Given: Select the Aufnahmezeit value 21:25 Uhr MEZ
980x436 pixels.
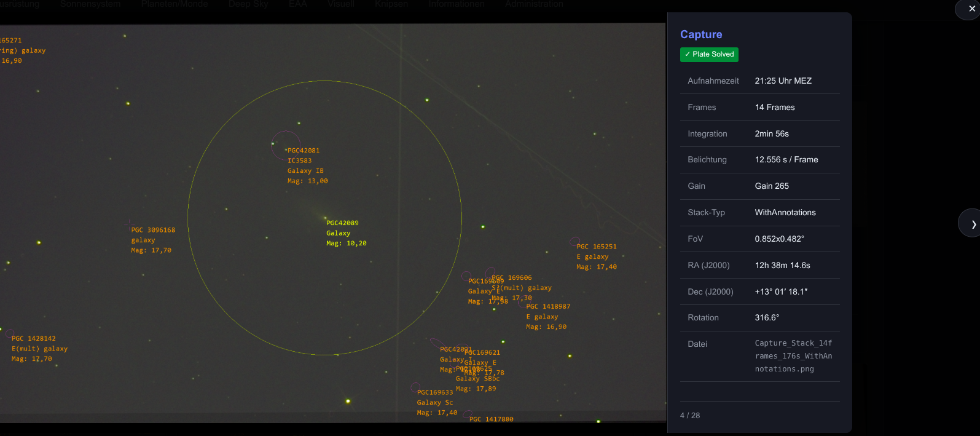Looking at the screenshot, I should point(783,81).
